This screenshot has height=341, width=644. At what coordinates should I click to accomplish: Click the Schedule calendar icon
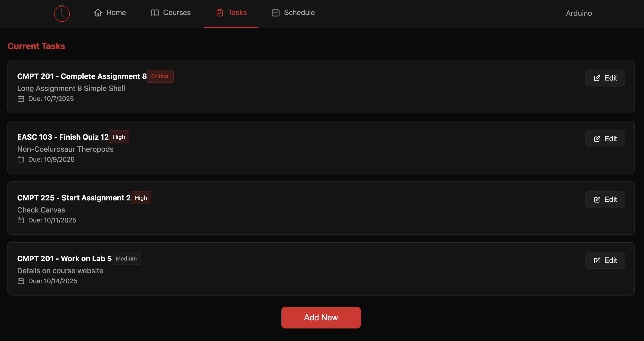tap(275, 13)
